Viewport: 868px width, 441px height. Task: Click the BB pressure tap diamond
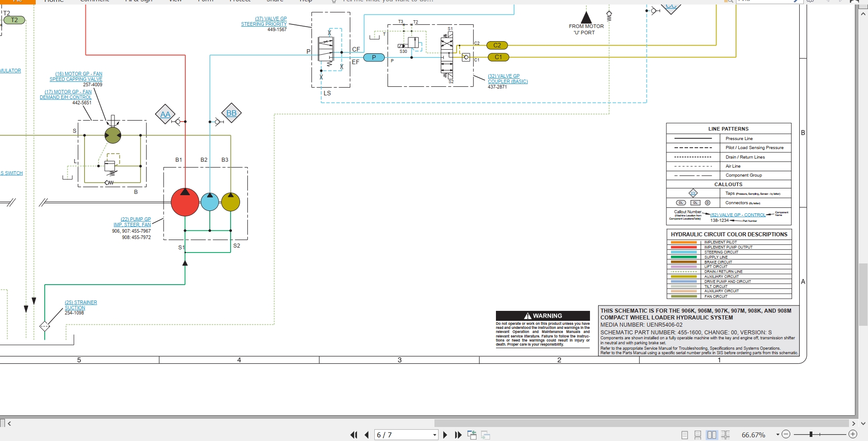(231, 113)
